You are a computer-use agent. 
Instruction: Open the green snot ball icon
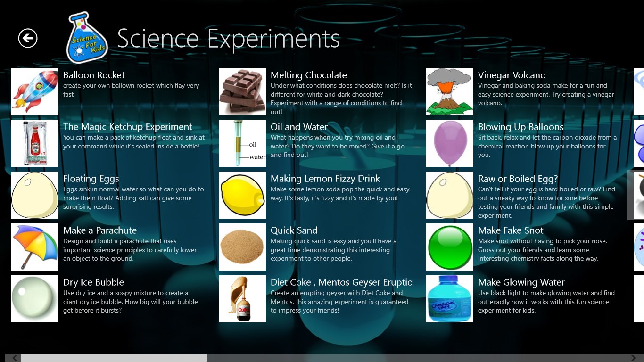[450, 247]
